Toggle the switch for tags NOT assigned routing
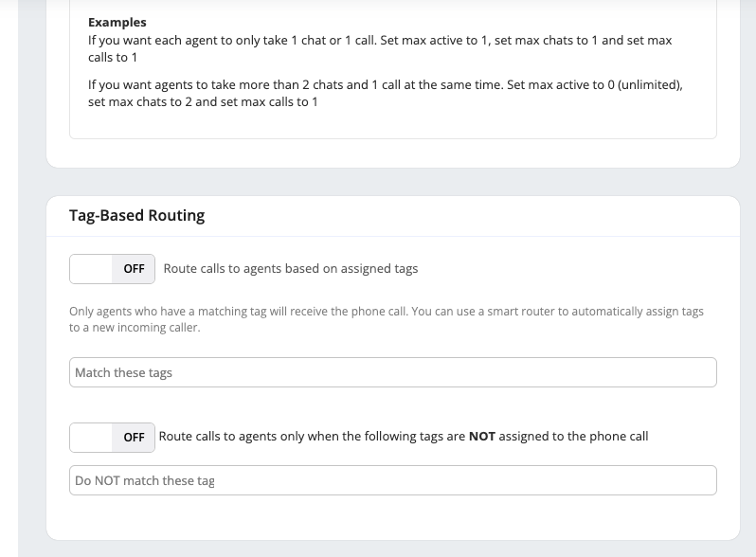The width and height of the screenshot is (756, 557). (x=110, y=438)
